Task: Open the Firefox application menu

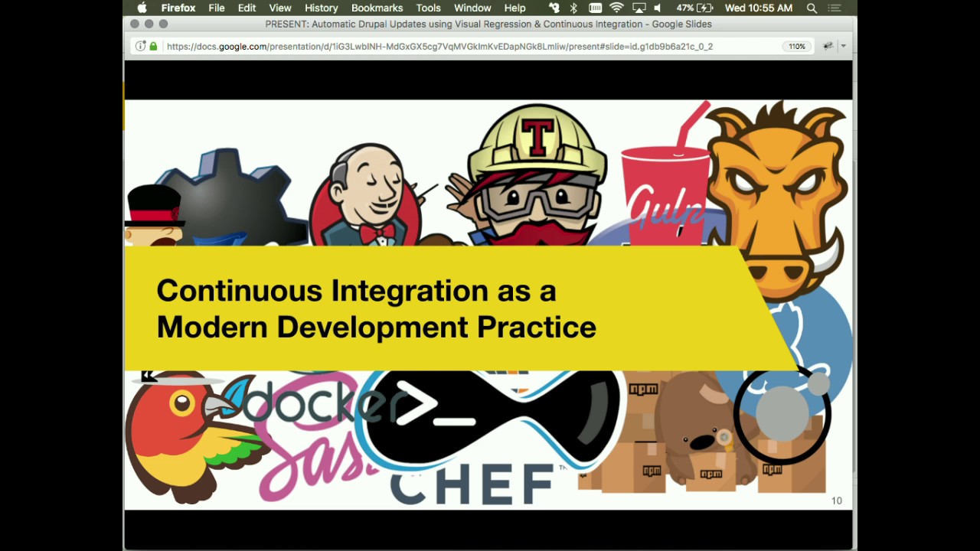Action: coord(178,8)
